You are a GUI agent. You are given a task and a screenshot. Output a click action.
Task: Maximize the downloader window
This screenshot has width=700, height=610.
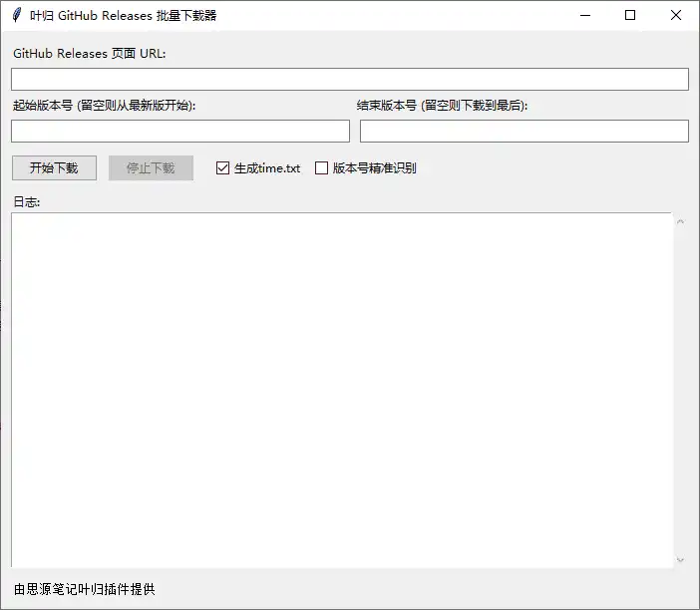pyautogui.click(x=630, y=15)
